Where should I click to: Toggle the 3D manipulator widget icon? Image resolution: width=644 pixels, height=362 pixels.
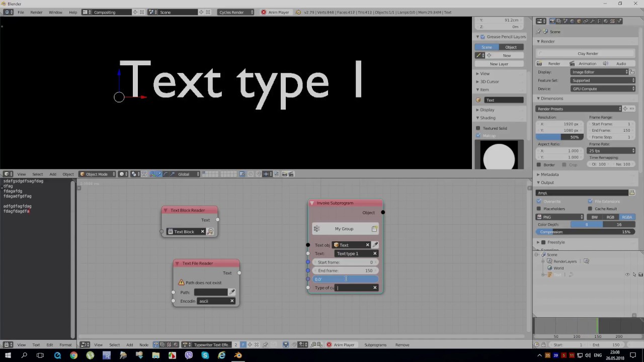tap(152, 174)
